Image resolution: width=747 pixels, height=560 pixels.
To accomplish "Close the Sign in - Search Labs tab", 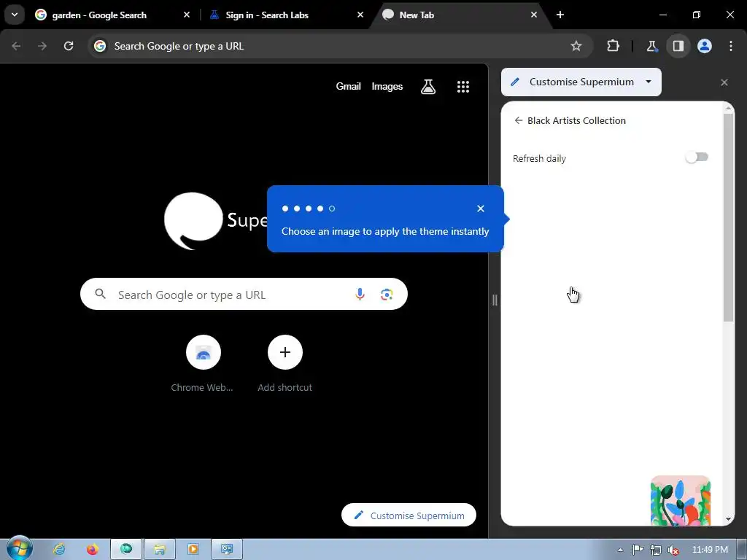I will [360, 15].
